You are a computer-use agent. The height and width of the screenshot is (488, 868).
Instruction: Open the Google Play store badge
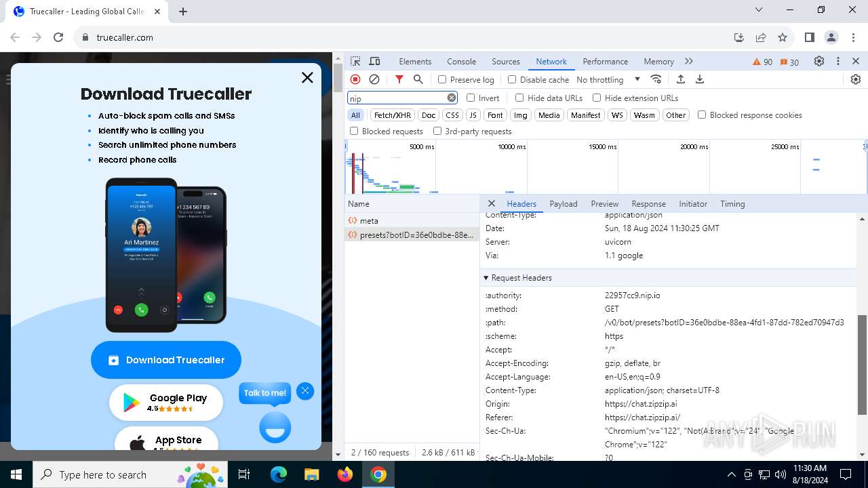click(x=166, y=403)
